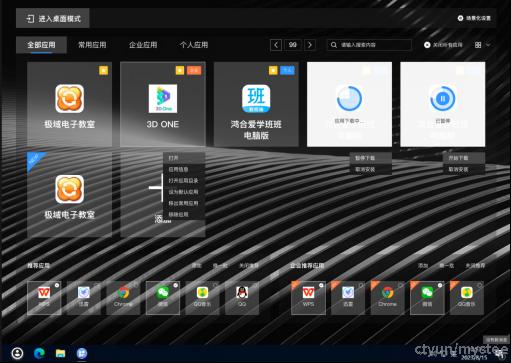Choose 应用信息 in the context menu
The height and width of the screenshot is (363, 511).
[184, 169]
